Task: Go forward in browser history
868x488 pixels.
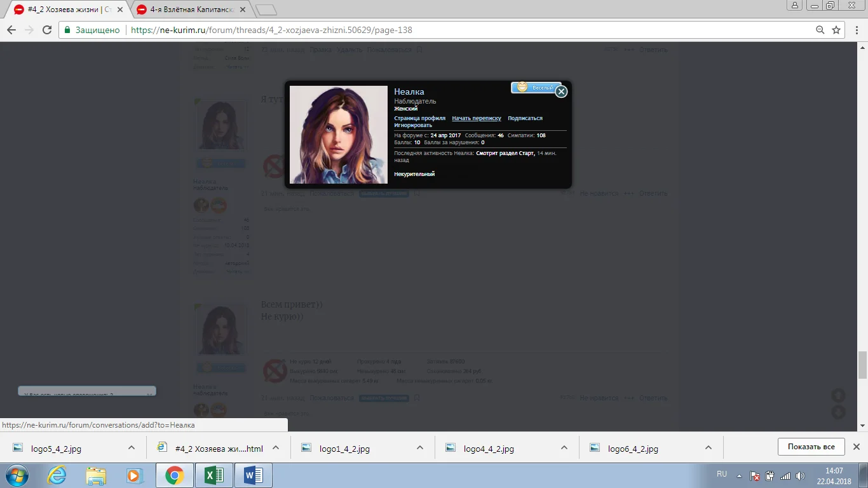Action: 29,30
